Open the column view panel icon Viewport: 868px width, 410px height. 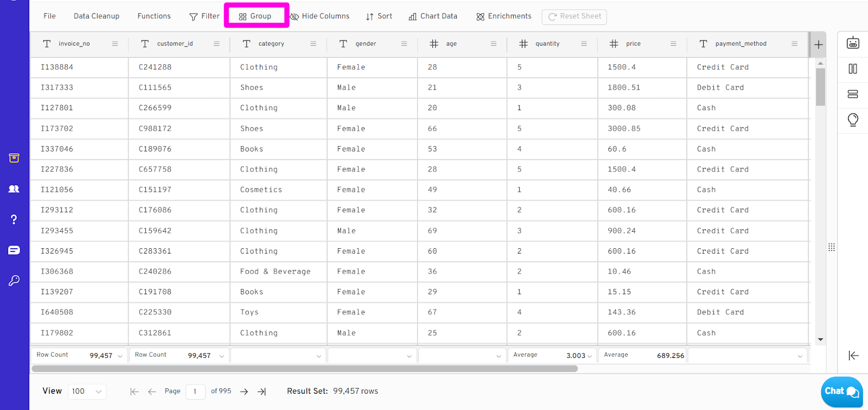(x=853, y=68)
